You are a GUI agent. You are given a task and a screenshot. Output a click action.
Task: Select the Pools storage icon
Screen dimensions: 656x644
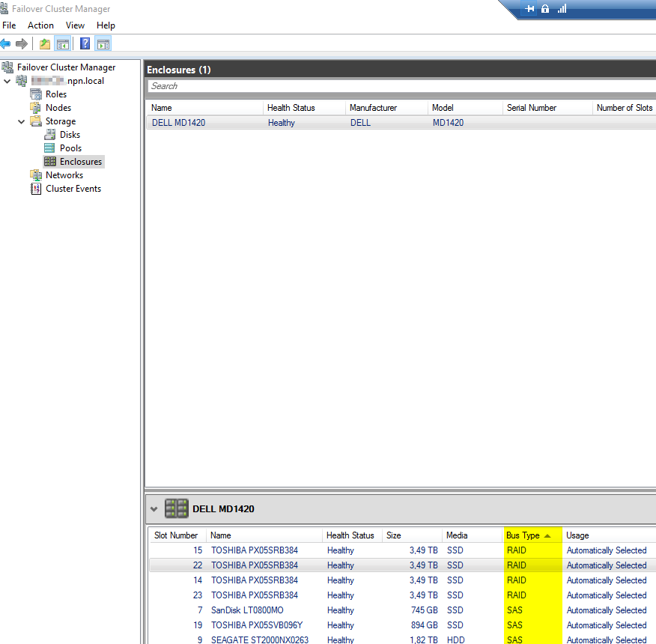(x=49, y=148)
